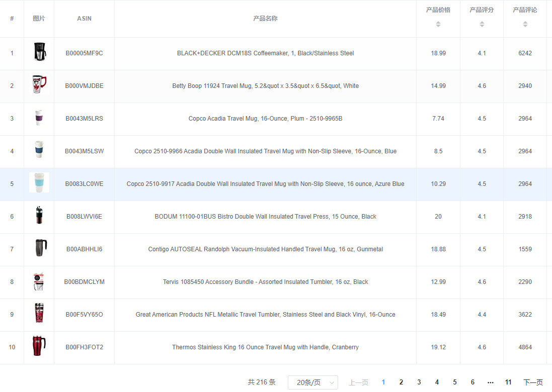This screenshot has width=552, height=392.
Task: Click ASIN B00F5VY65O cell
Action: [x=84, y=315]
